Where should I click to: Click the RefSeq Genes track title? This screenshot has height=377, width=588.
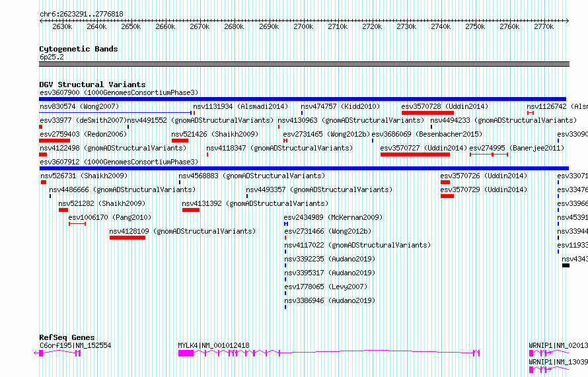click(x=67, y=337)
